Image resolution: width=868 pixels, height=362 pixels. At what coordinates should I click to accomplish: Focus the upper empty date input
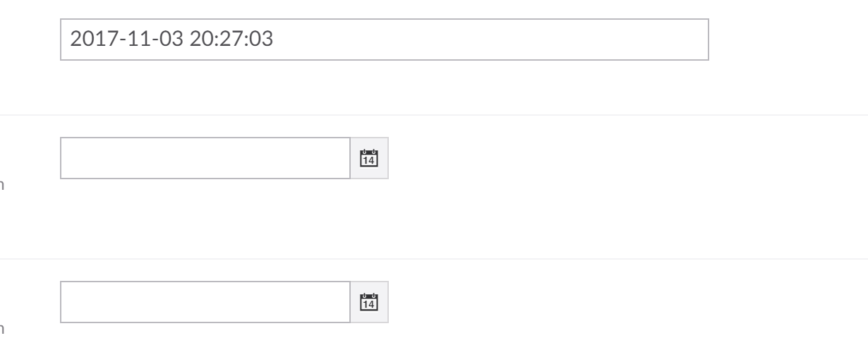(x=205, y=158)
